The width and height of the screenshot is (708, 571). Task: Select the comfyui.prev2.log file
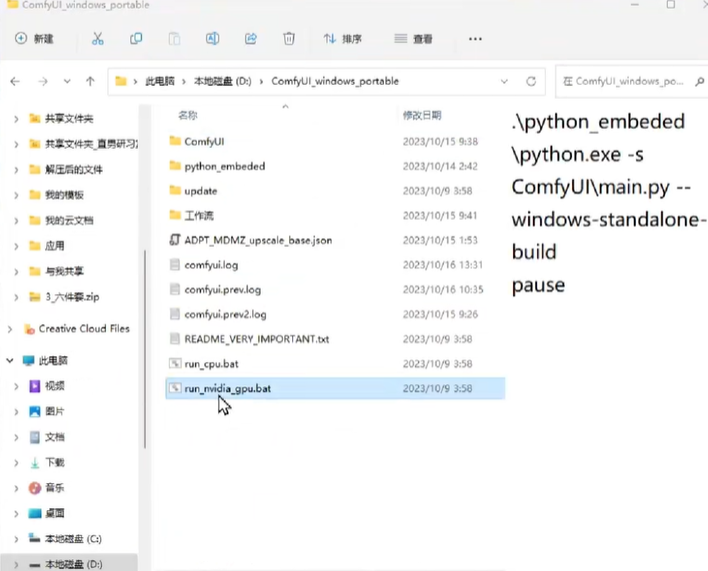335,315
